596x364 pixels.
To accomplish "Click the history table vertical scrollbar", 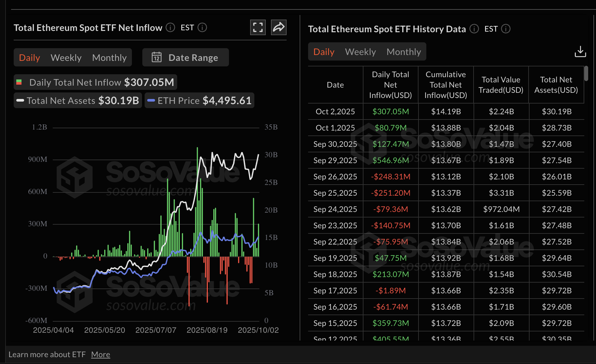I will (x=586, y=74).
